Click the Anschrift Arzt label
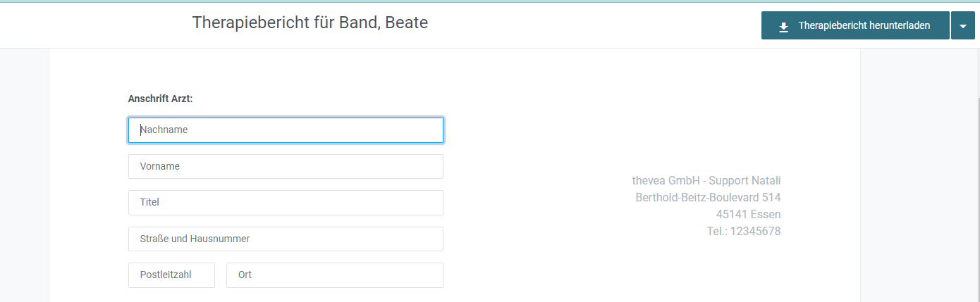The image size is (980, 302). (x=160, y=99)
